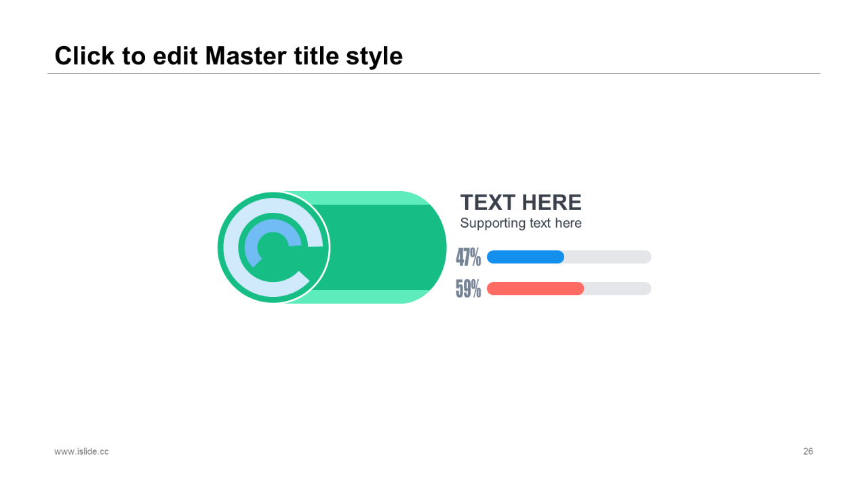Click the green center dot of the circle

pyautogui.click(x=273, y=247)
